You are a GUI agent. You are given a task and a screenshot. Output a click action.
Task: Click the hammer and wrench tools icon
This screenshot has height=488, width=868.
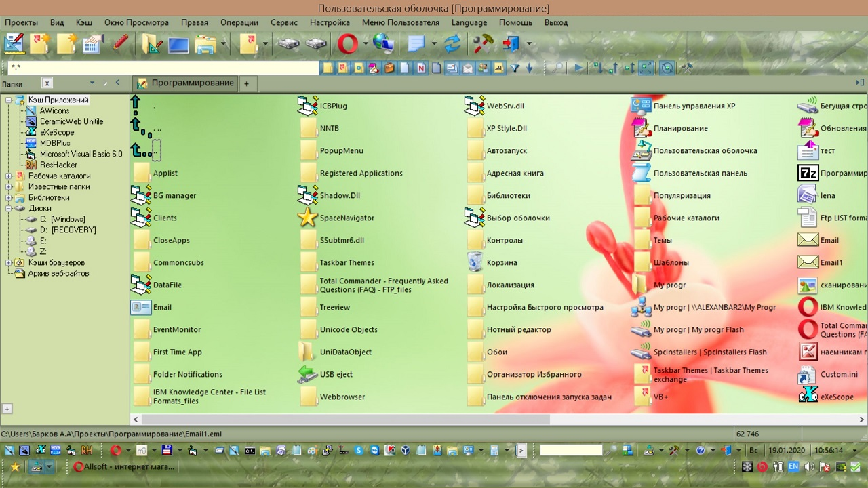pos(483,44)
